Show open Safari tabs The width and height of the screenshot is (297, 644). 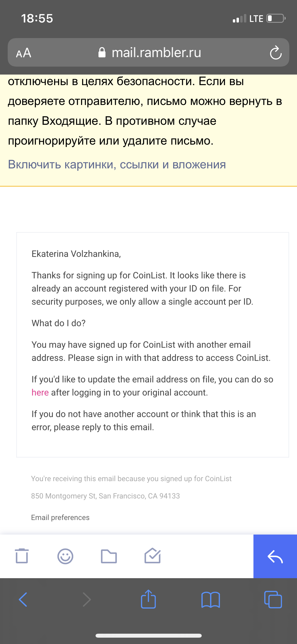pos(273,599)
